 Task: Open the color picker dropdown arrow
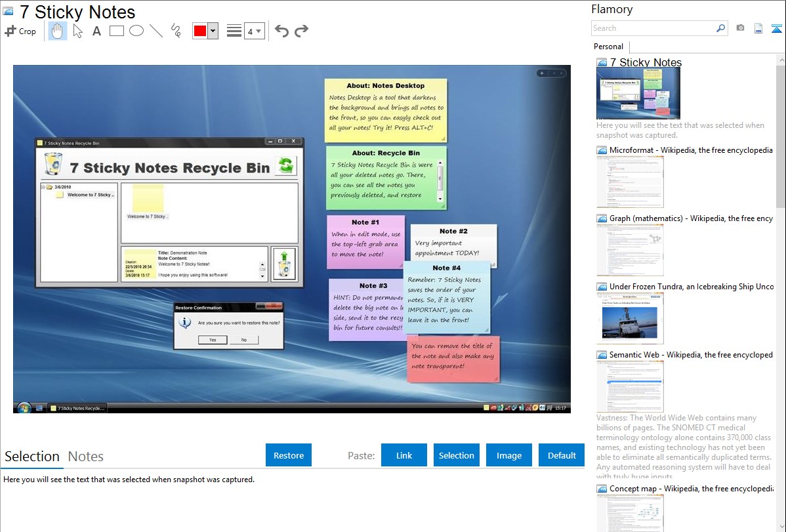[213, 31]
